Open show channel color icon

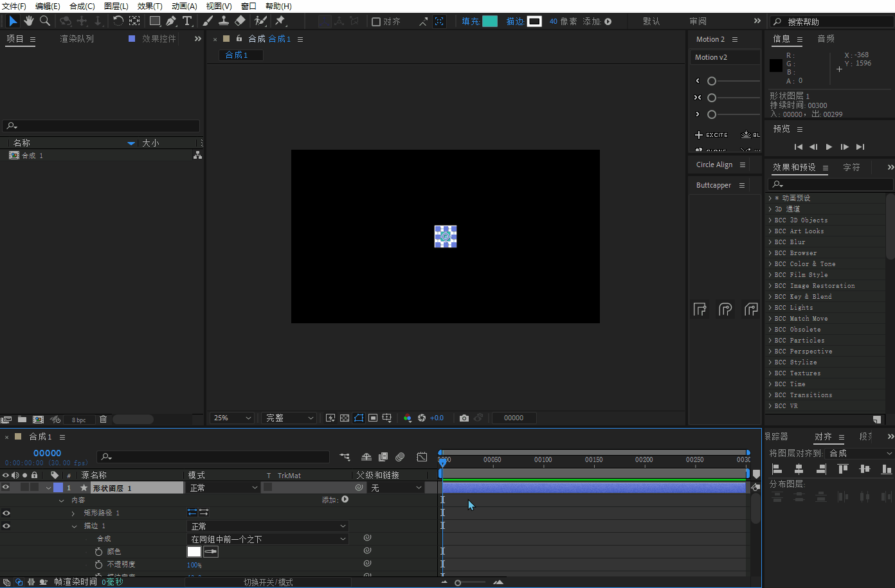pyautogui.click(x=408, y=418)
